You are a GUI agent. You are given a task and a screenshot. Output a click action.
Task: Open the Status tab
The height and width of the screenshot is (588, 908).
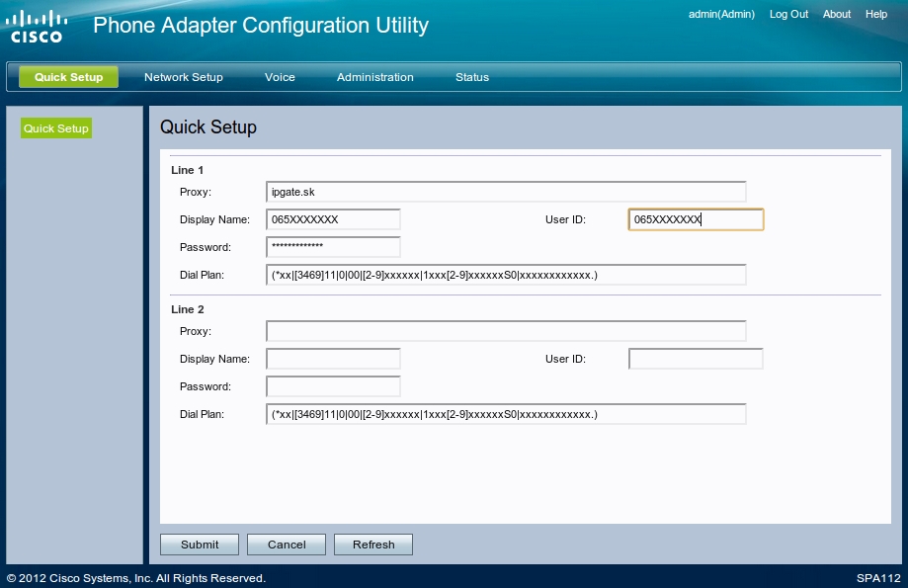(x=472, y=77)
